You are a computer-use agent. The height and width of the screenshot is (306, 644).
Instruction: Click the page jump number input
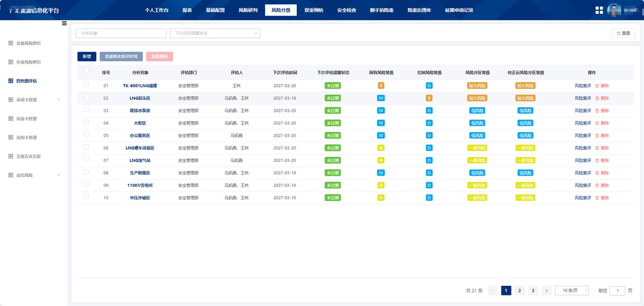click(x=617, y=290)
